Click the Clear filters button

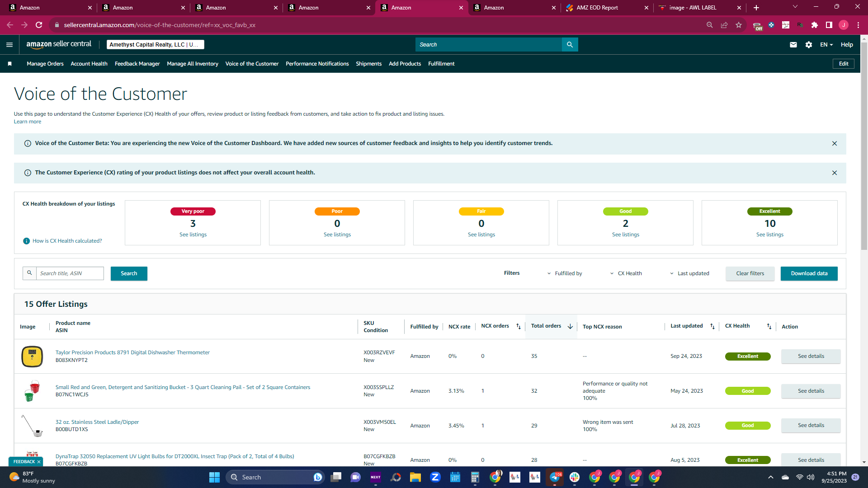[750, 274]
